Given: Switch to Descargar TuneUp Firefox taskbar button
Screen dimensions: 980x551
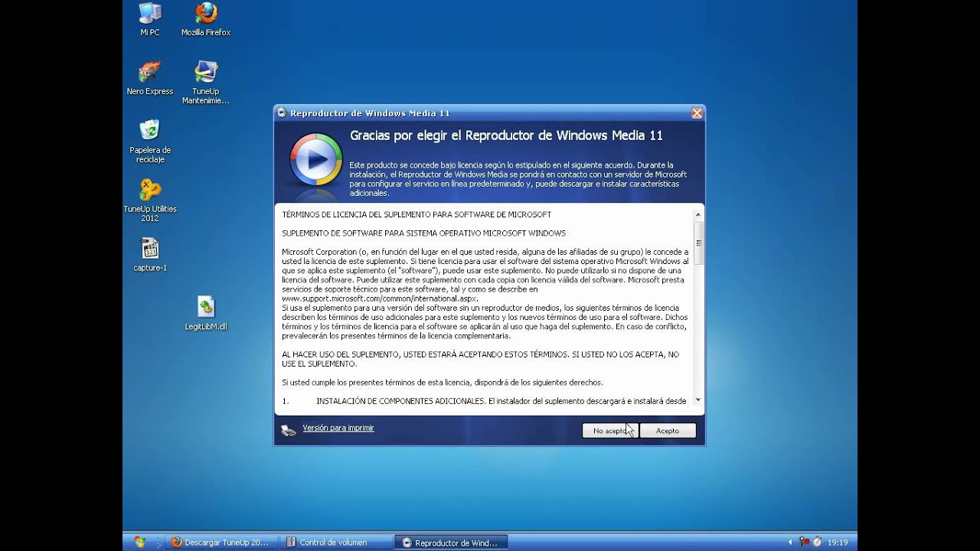Looking at the screenshot, I should [x=220, y=543].
